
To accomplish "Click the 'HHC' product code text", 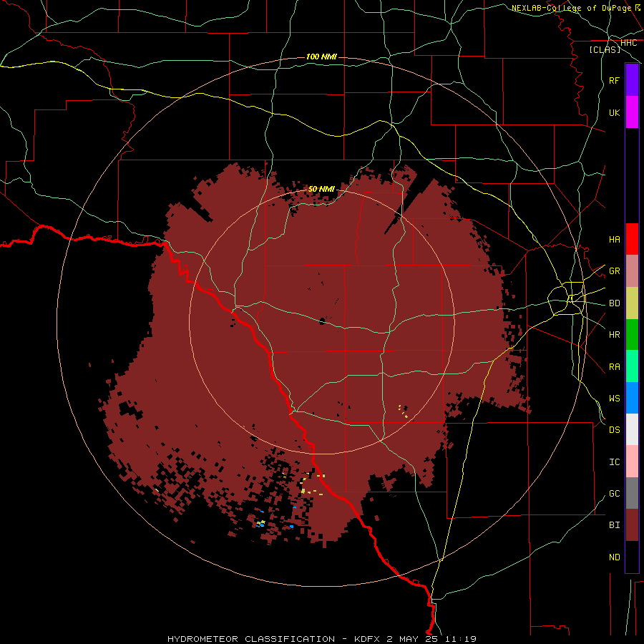I will pos(628,43).
